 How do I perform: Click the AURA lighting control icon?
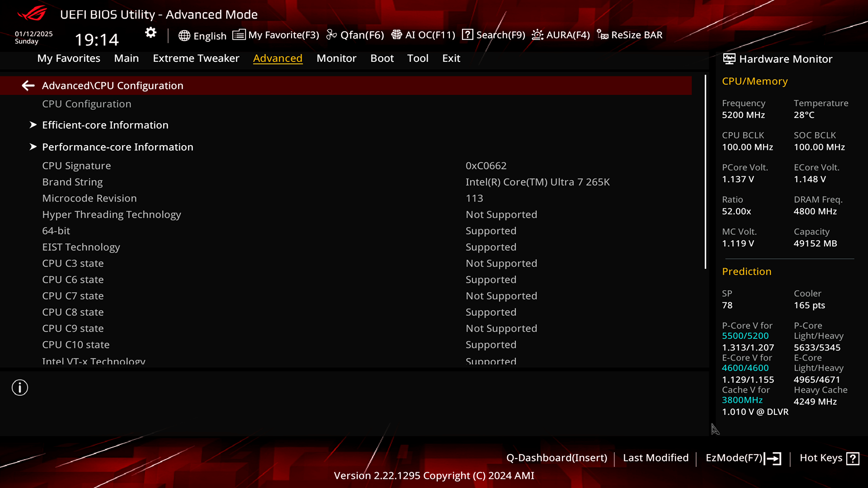click(x=537, y=34)
